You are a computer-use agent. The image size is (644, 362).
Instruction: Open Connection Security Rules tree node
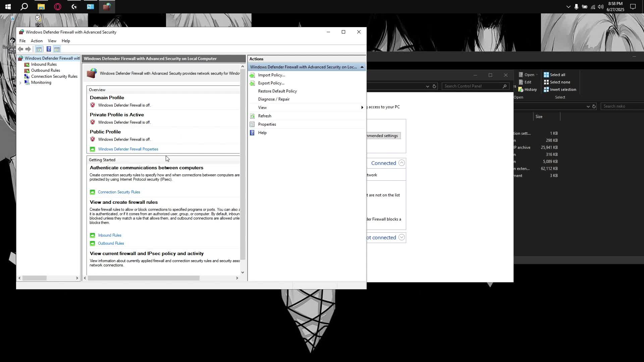54,76
